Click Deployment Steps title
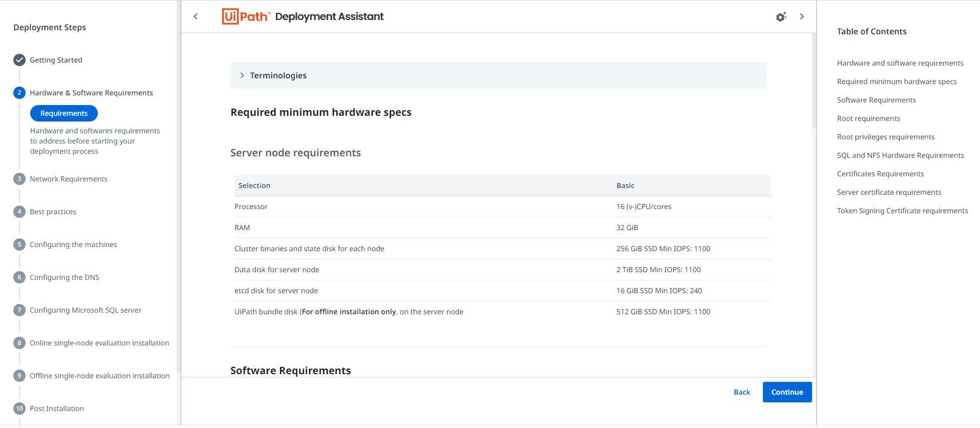Image resolution: width=980 pixels, height=428 pixels. pos(50,27)
